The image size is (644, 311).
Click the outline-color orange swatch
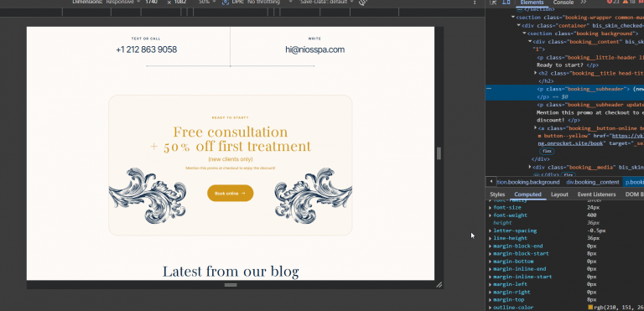590,308
